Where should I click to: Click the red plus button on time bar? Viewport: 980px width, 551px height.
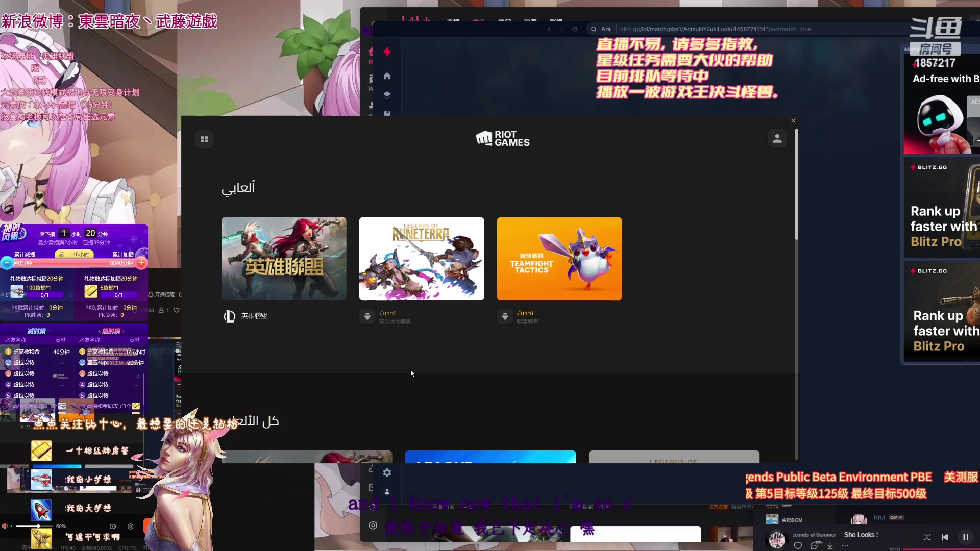click(x=141, y=263)
